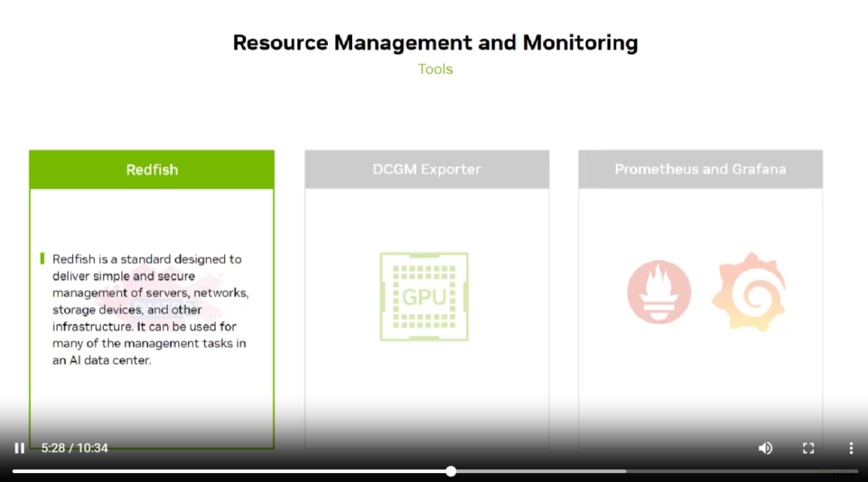Select the DCGM Exporter tab header
This screenshot has width=868, height=482.
click(x=427, y=170)
